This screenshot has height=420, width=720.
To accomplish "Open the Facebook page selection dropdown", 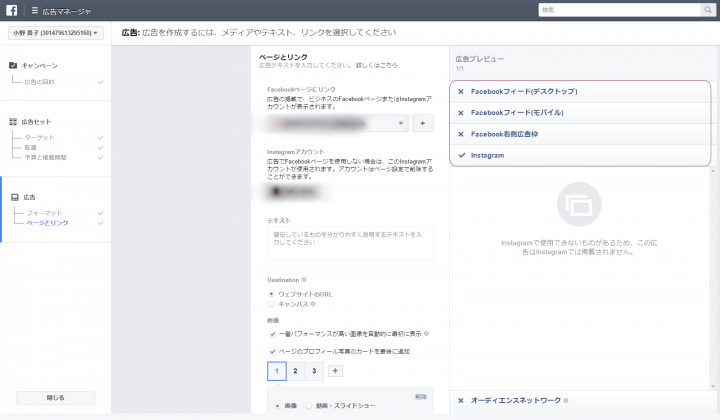I will click(x=338, y=123).
